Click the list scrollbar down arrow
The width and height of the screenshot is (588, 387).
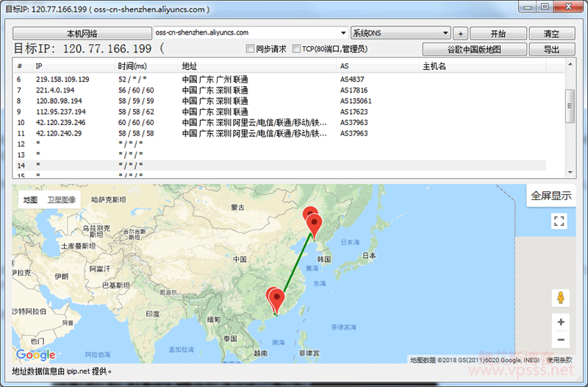tap(570, 172)
